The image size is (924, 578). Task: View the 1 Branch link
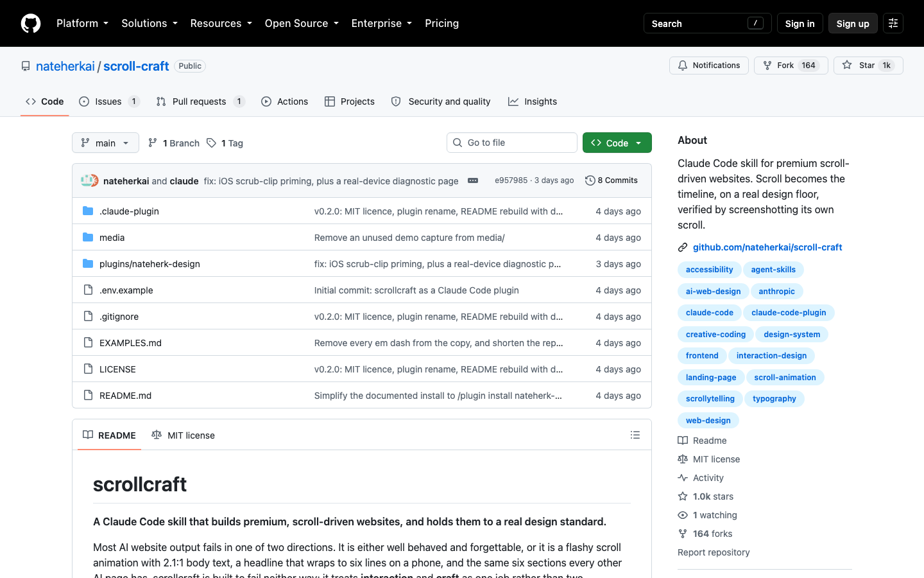pos(174,143)
